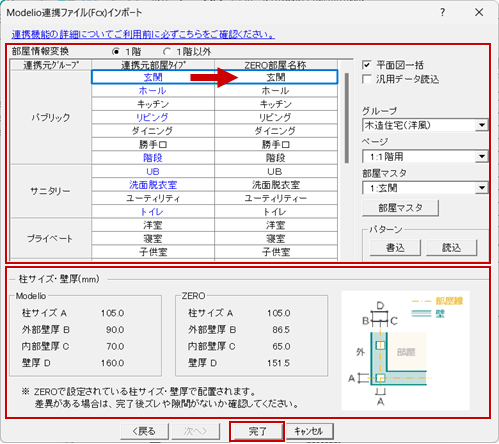Screen dimensions: 499x444
Task: Click 子供室 cell in ZERO部屋名称 column
Action: 276,252
